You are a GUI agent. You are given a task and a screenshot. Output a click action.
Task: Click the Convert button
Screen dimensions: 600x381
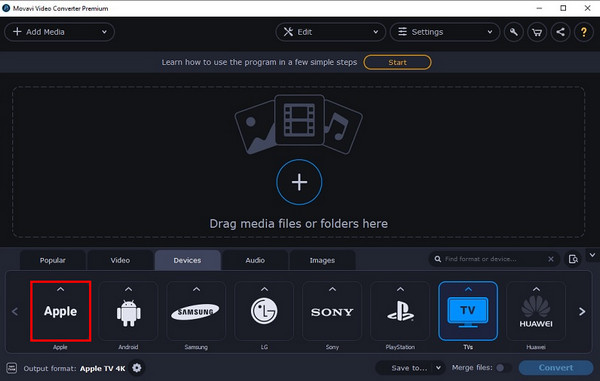coord(556,368)
